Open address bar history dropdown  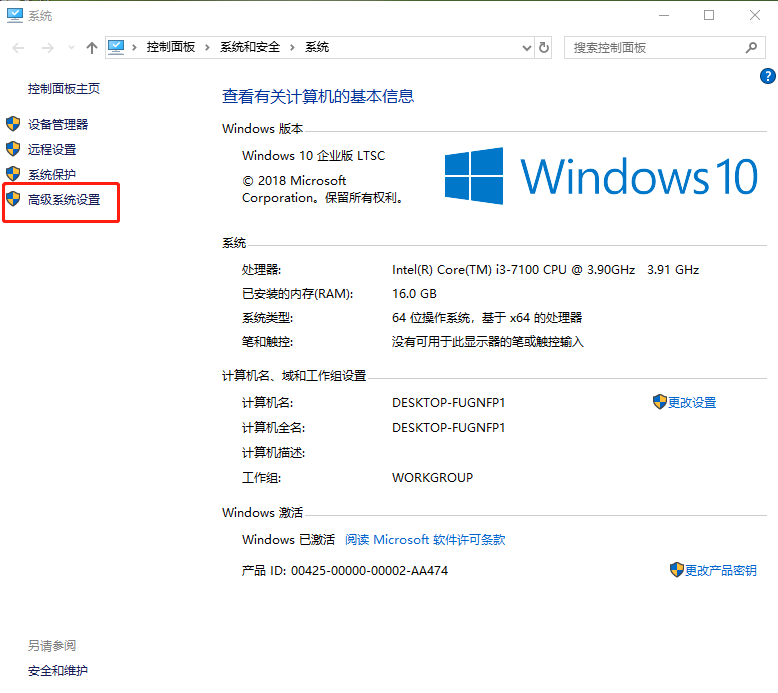coord(527,48)
